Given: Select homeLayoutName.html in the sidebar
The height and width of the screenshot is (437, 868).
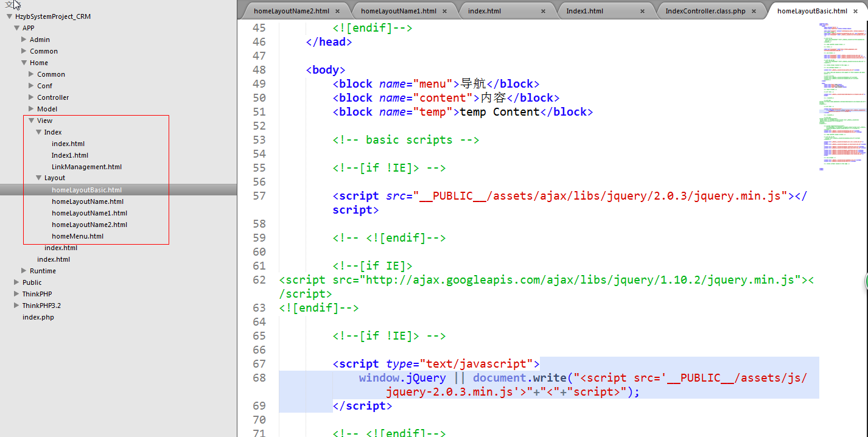Looking at the screenshot, I should point(88,201).
